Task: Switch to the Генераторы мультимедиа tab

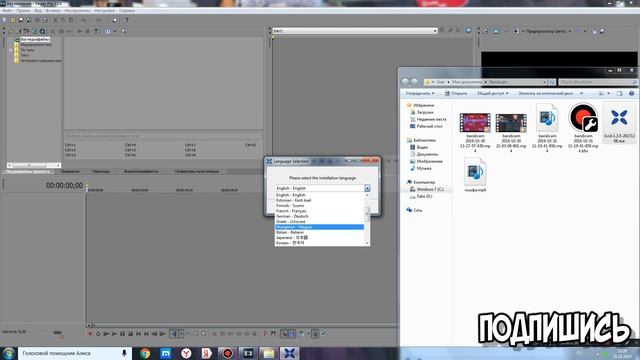Action: [197, 171]
